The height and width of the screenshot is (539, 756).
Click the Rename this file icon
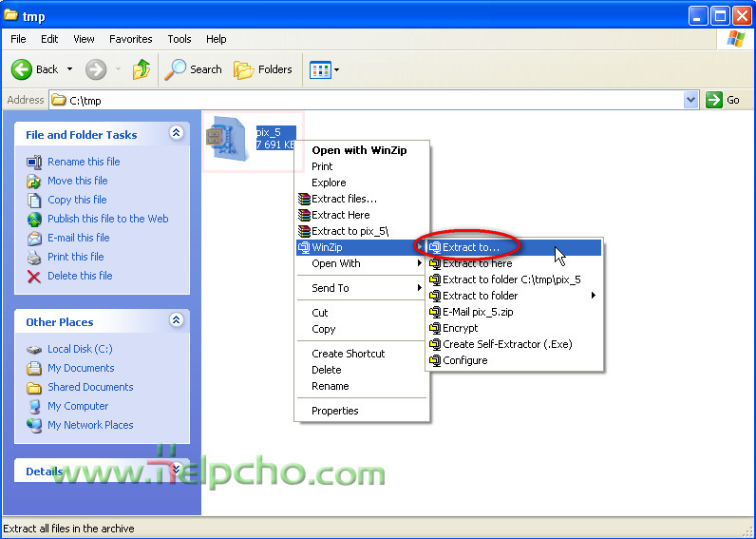(34, 163)
